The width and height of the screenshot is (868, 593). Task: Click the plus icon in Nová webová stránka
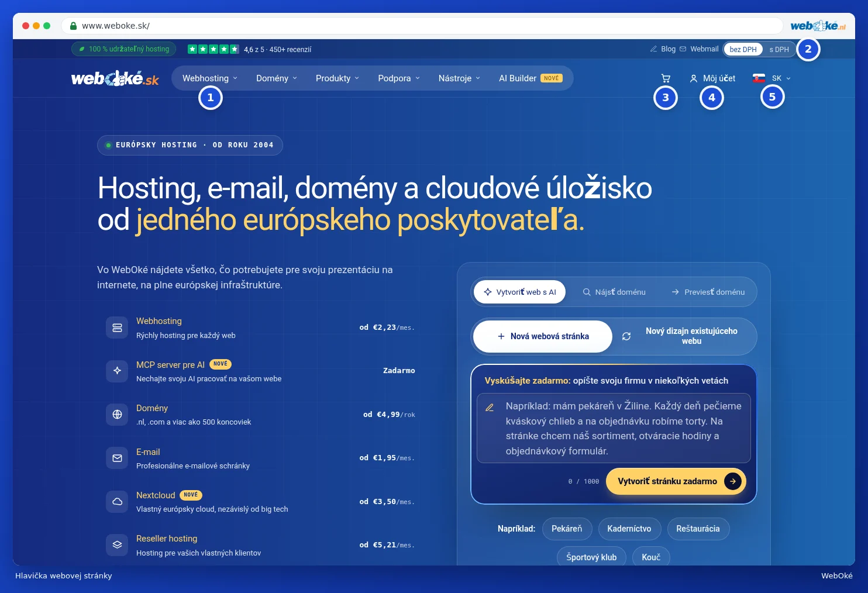click(501, 336)
